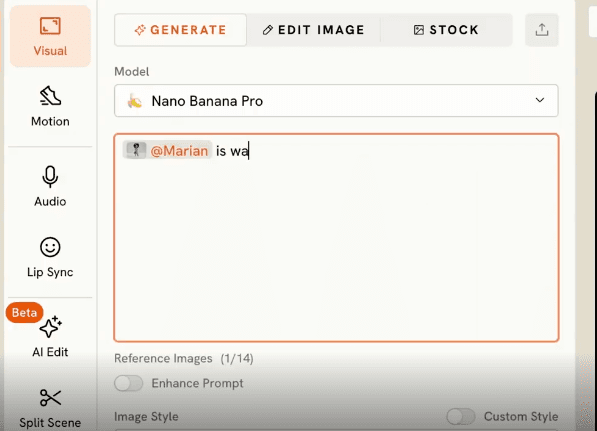Click the Beta badge on AI Edit

point(24,313)
